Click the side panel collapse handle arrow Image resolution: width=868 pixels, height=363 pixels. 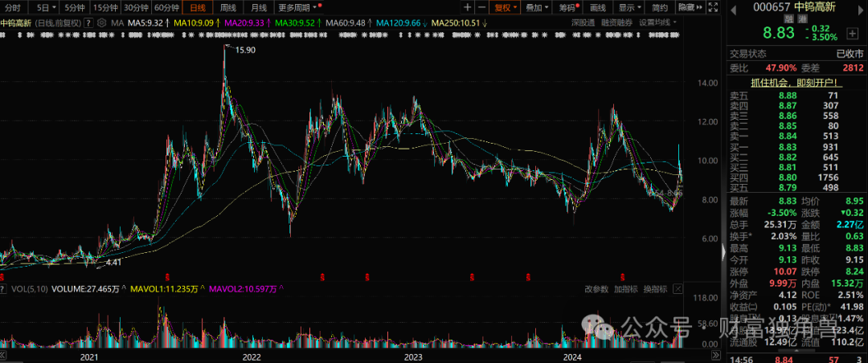click(723, 252)
